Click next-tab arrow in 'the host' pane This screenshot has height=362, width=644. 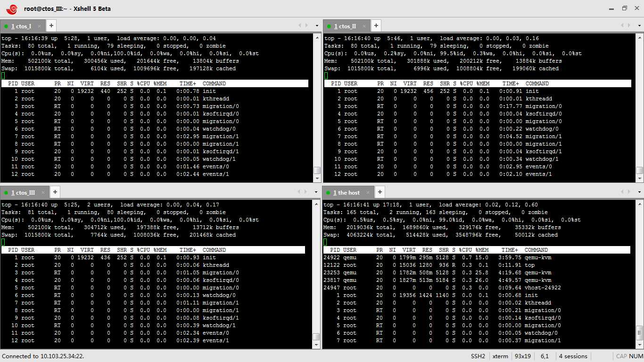coord(630,192)
